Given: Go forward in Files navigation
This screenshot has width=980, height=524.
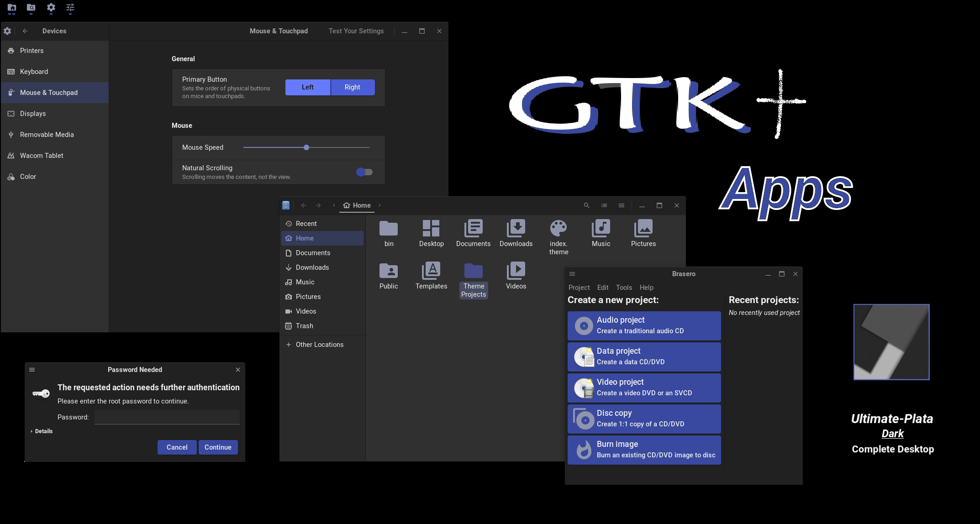Looking at the screenshot, I should [318, 205].
